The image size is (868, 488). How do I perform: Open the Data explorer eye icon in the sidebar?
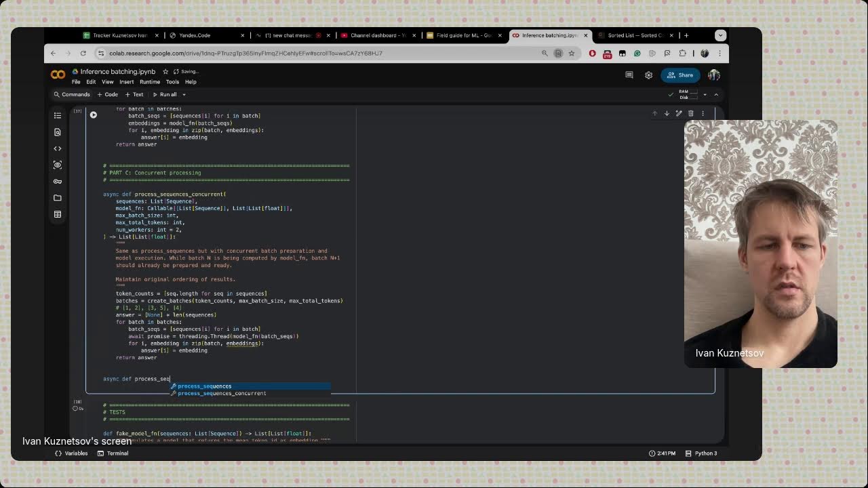pos(58,165)
